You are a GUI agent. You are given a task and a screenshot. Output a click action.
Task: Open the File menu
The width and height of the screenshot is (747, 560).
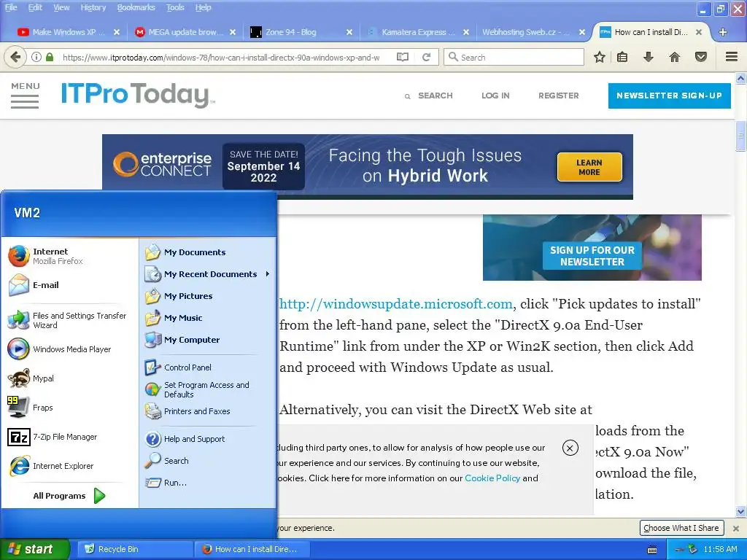pyautogui.click(x=11, y=7)
